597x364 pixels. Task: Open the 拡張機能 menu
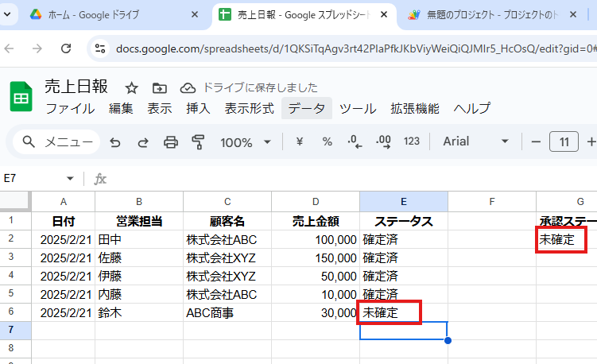click(415, 109)
